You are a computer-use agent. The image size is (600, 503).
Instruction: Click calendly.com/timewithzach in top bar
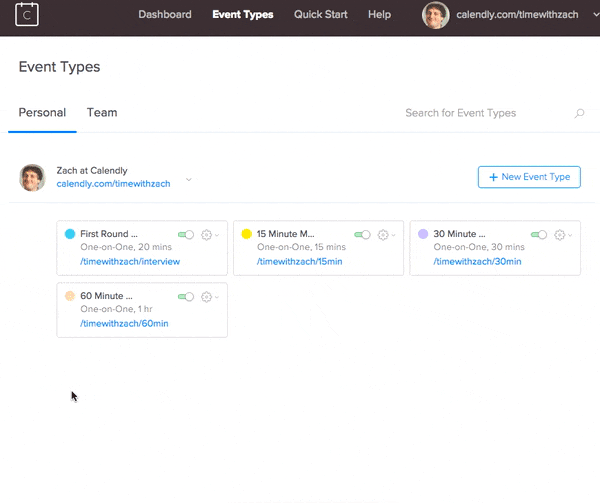point(517,15)
